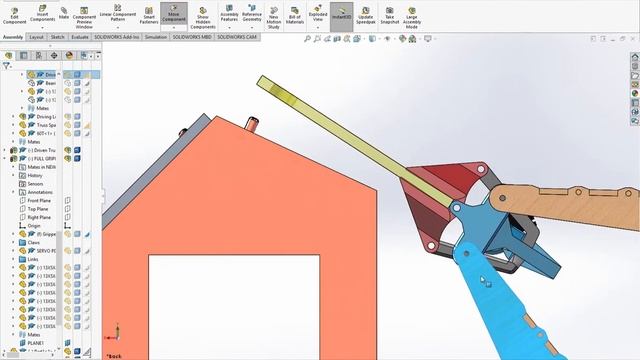Open Reference Geometry dropdown arrow
Screen dimensions: 640x360
(252, 27)
